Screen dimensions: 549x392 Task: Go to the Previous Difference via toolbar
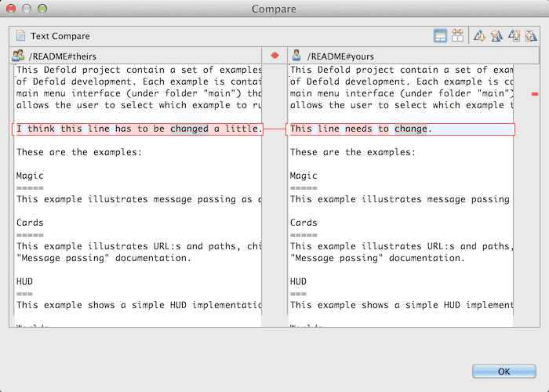tap(496, 36)
